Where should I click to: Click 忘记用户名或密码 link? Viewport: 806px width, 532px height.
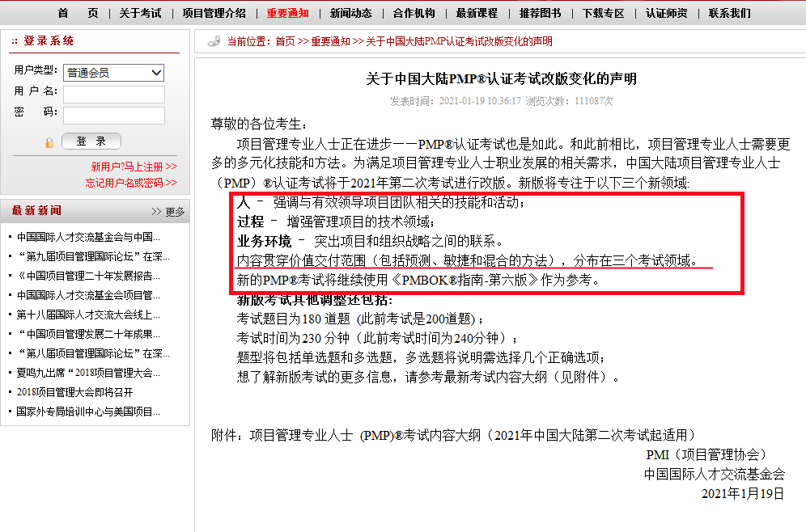[131, 183]
